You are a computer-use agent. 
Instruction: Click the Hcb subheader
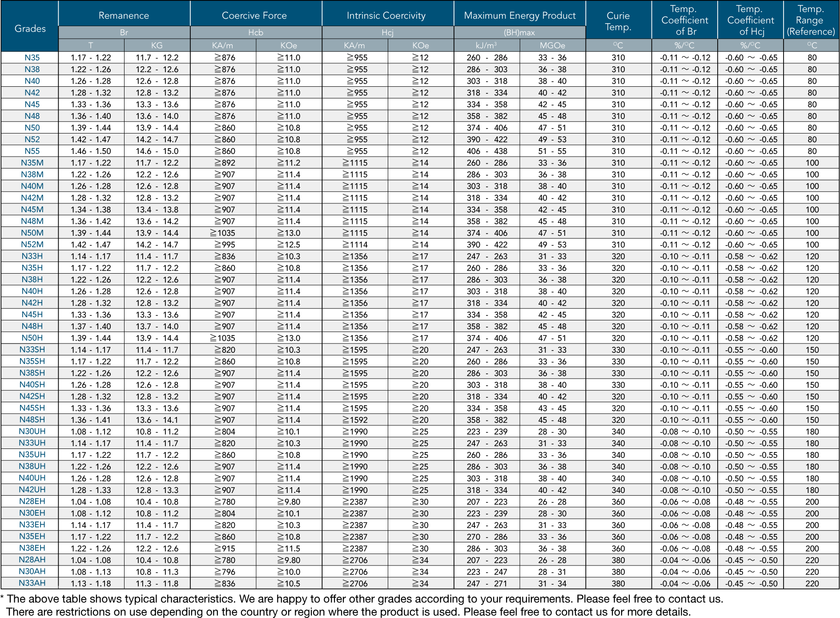[x=256, y=32]
